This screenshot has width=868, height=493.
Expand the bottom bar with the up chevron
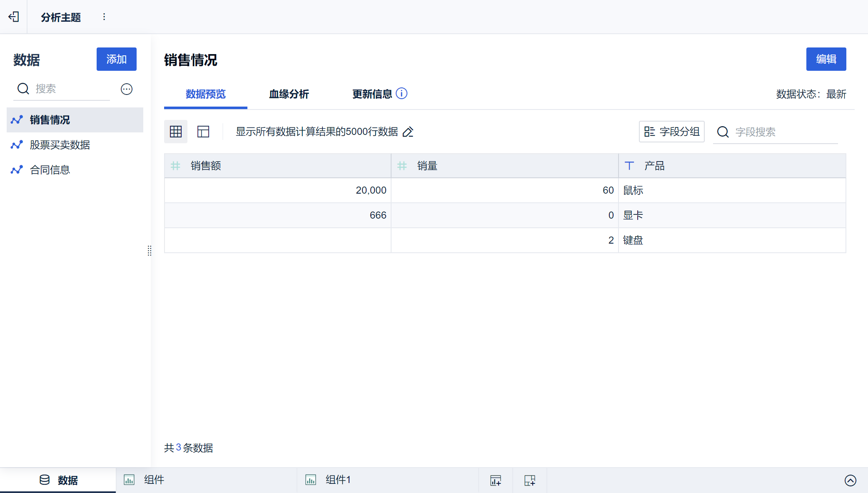pyautogui.click(x=850, y=480)
